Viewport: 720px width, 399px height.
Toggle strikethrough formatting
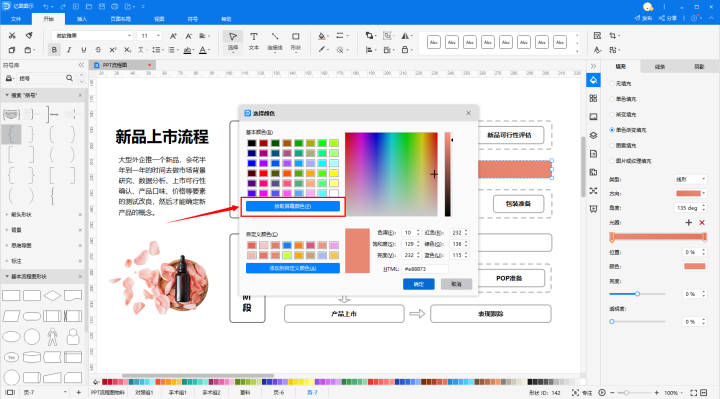(98, 50)
